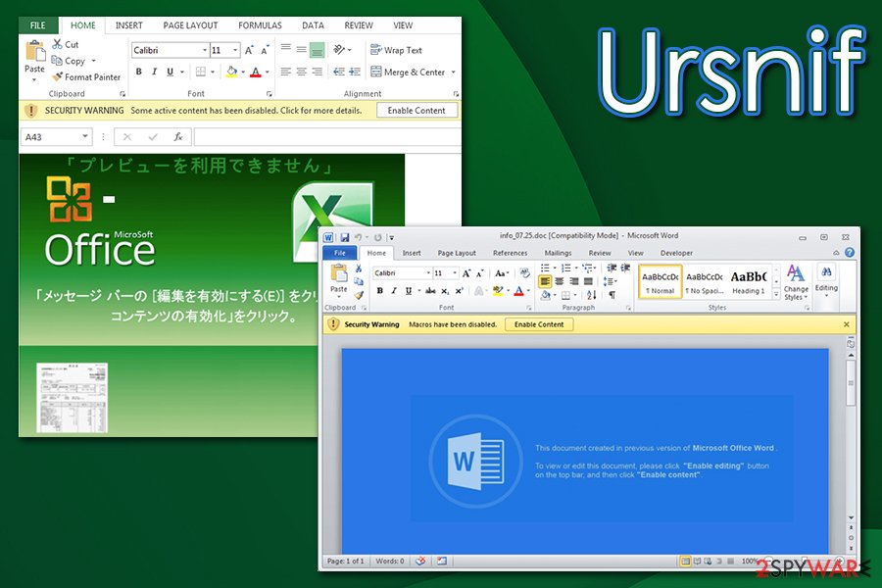Click Excel warning message for more details
882x588 pixels.
(246, 111)
